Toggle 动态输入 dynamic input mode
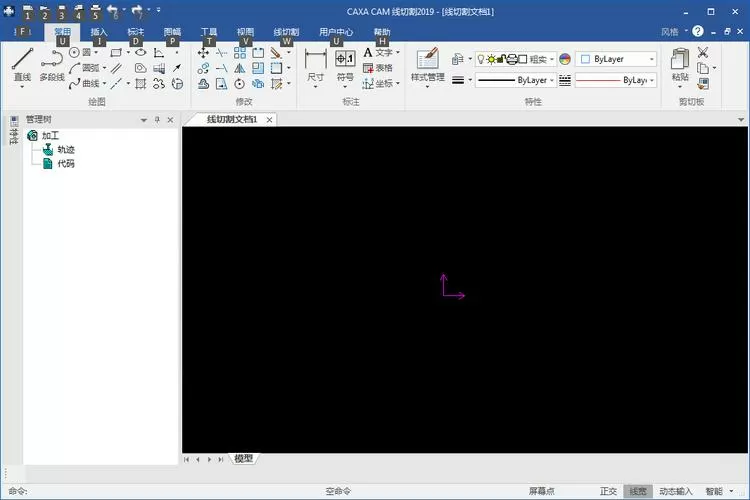Screen dimensions: 750x500 675,491
